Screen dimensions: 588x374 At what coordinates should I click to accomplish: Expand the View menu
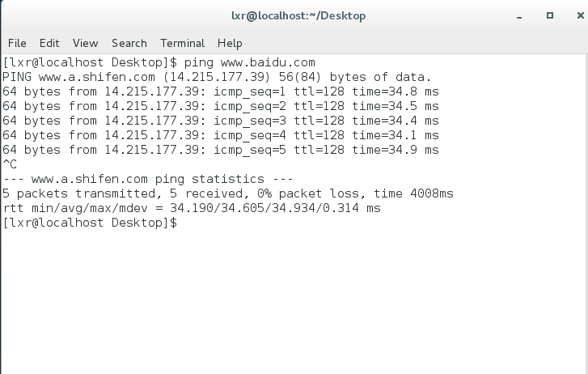click(x=85, y=43)
